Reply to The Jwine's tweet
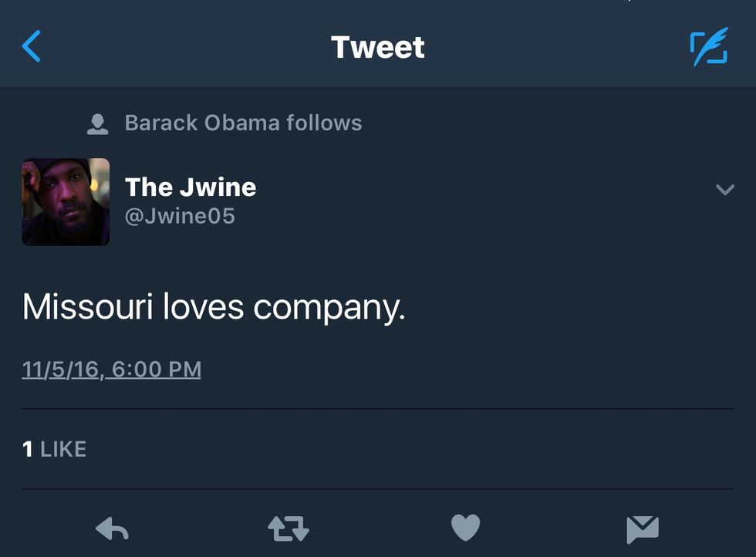The image size is (756, 557). tap(112, 529)
